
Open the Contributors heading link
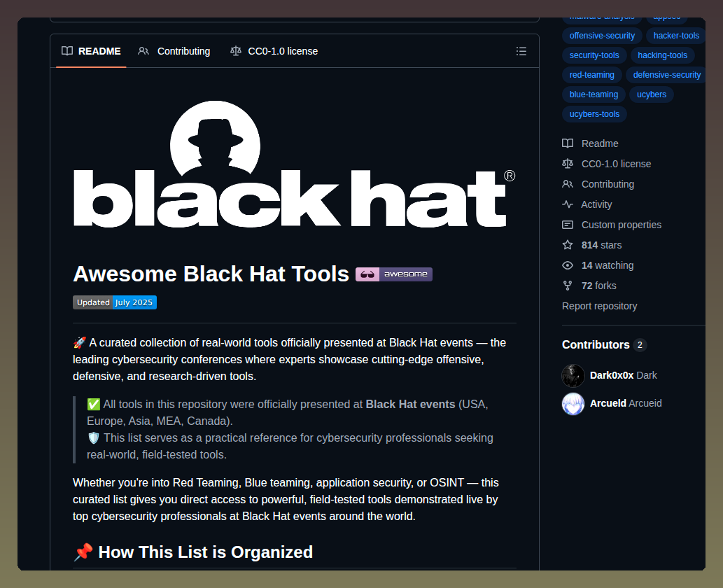596,344
